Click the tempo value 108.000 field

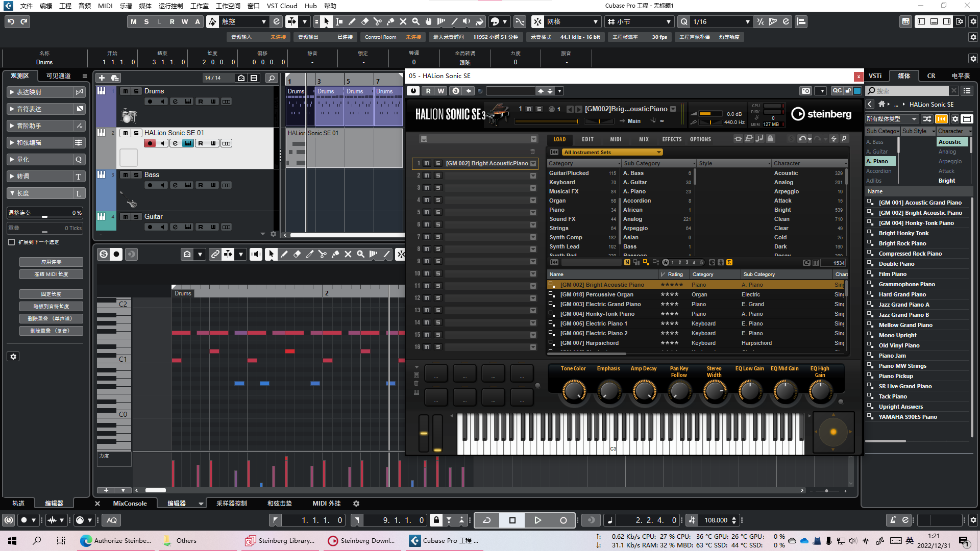(x=716, y=520)
